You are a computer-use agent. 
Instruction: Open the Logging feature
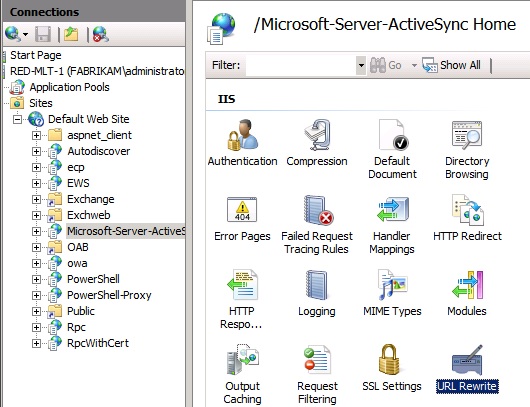click(317, 293)
